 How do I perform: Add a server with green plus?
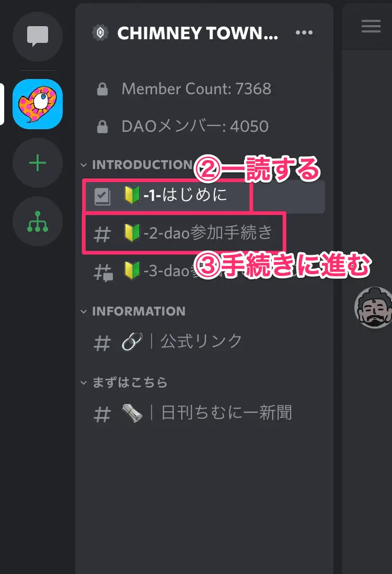pos(38,163)
